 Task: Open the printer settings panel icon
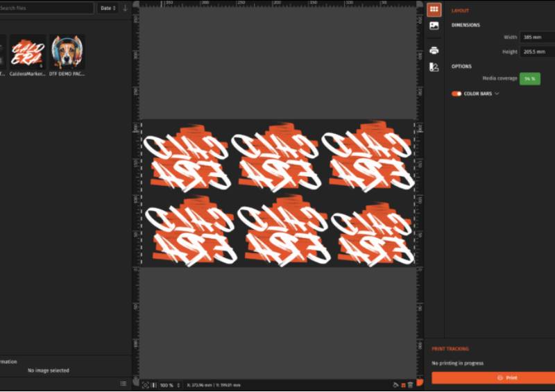pos(434,50)
